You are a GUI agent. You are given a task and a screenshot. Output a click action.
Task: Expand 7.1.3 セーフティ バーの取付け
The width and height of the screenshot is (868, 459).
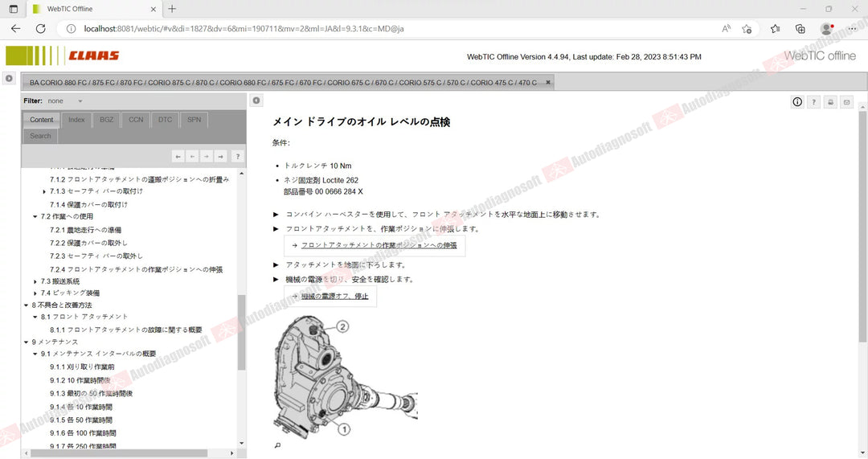pyautogui.click(x=44, y=191)
